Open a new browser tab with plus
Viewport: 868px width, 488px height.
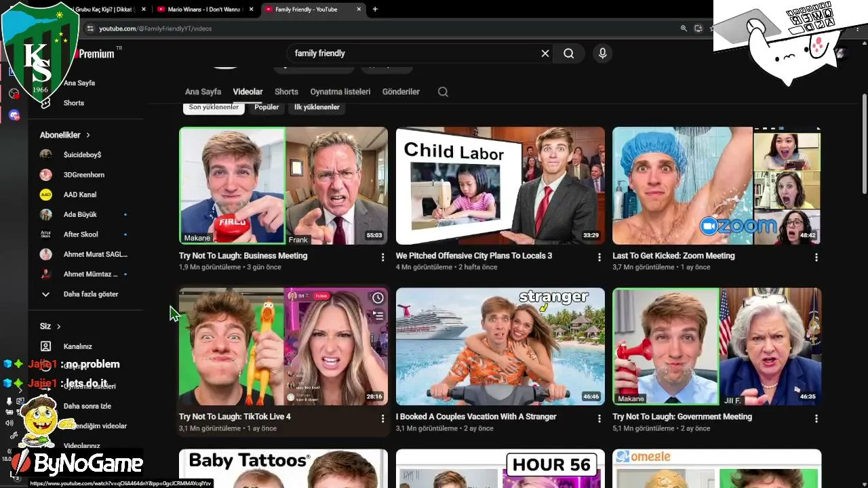point(375,9)
